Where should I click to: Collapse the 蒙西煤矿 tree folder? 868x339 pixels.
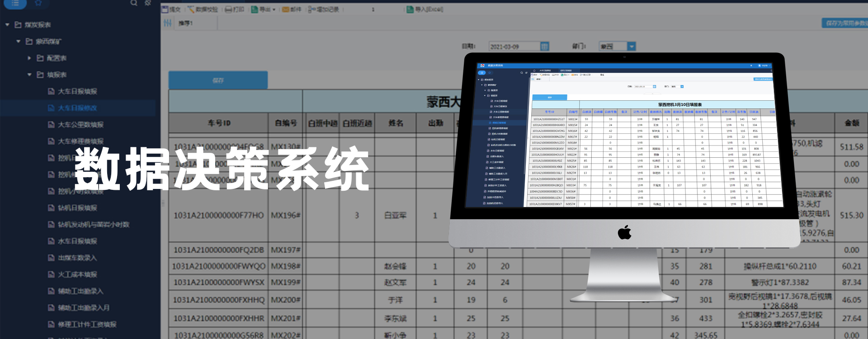point(19,42)
